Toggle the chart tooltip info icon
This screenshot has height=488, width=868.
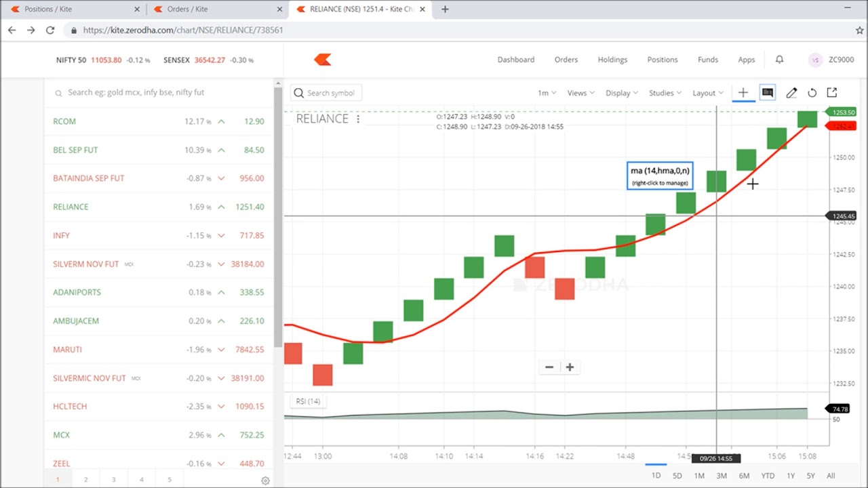click(x=768, y=92)
